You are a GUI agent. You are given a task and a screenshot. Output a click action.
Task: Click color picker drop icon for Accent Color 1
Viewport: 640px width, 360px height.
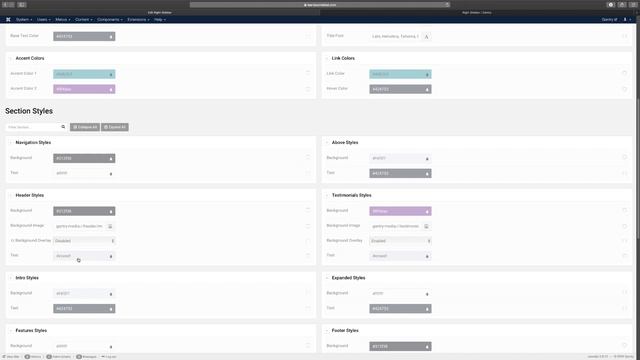(x=111, y=74)
